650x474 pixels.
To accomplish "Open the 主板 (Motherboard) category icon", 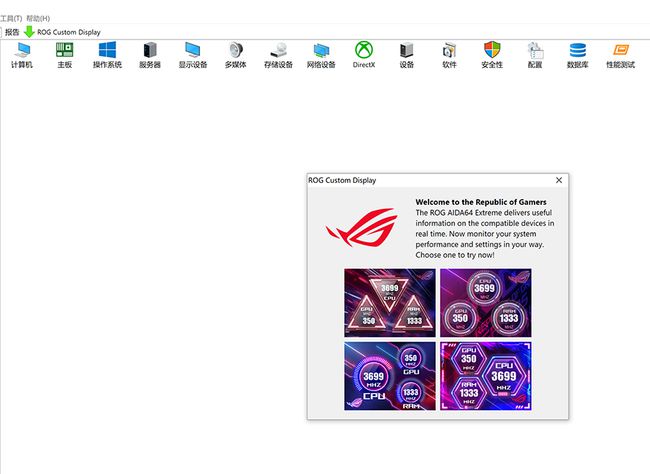I will (65, 55).
